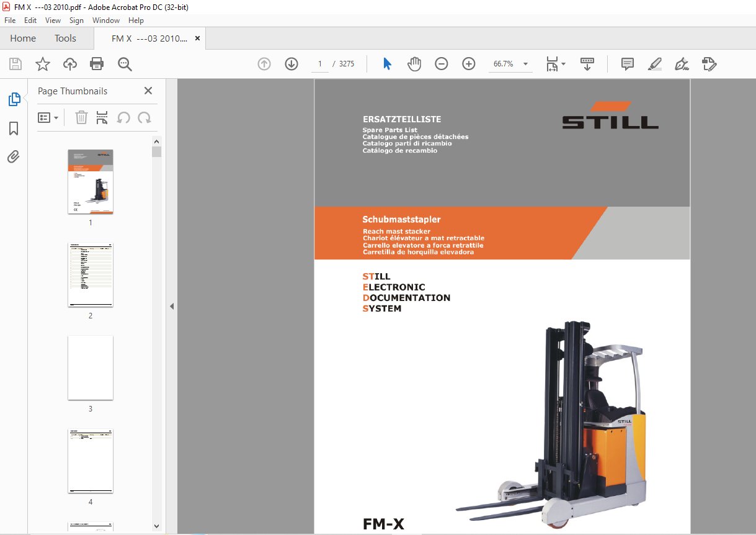756x535 pixels.
Task: Open the Window menu
Action: tap(106, 20)
